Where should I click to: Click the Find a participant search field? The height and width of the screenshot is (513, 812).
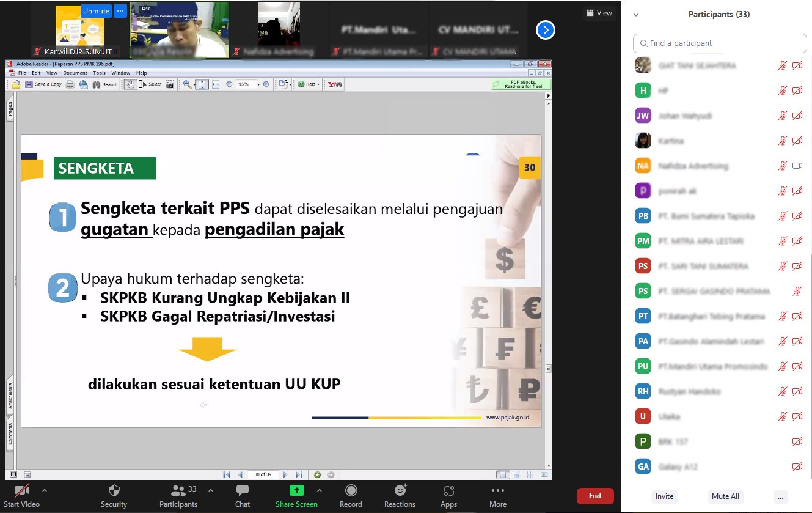(x=720, y=43)
